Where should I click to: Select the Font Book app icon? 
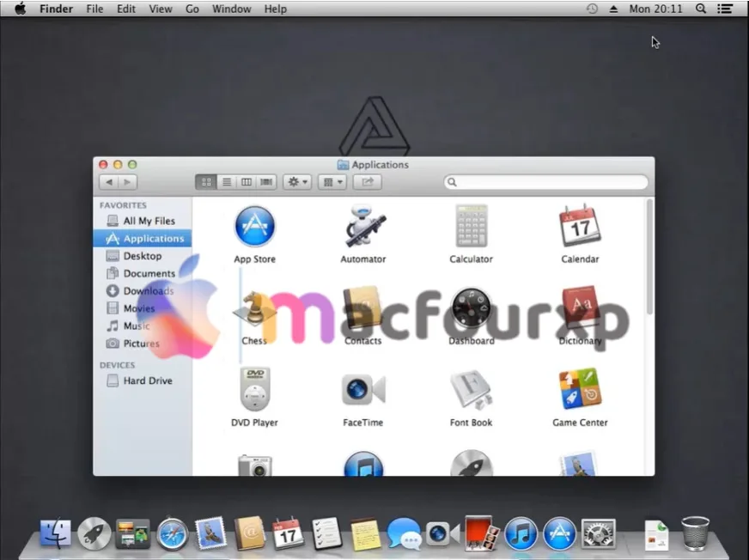click(471, 389)
